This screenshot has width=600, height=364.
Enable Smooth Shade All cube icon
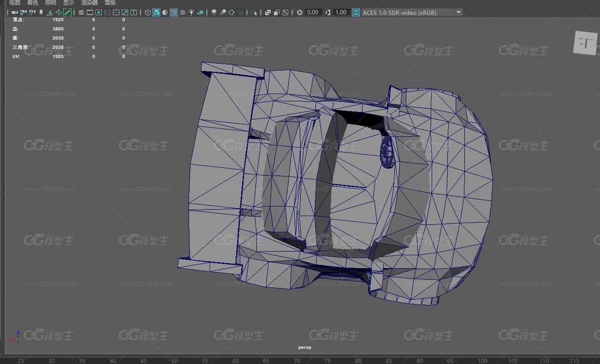pyautogui.click(x=156, y=12)
